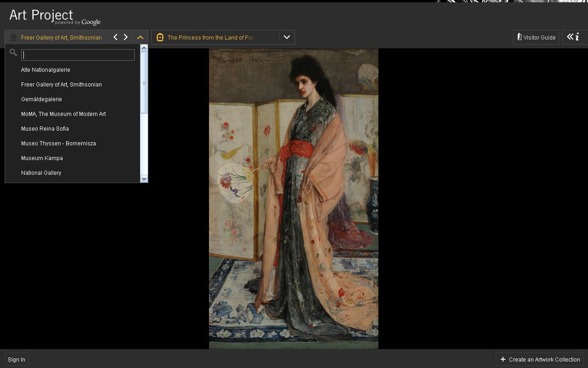The image size is (588, 368).
Task: Click the list scrollbar down arrow
Action: pos(144,179)
